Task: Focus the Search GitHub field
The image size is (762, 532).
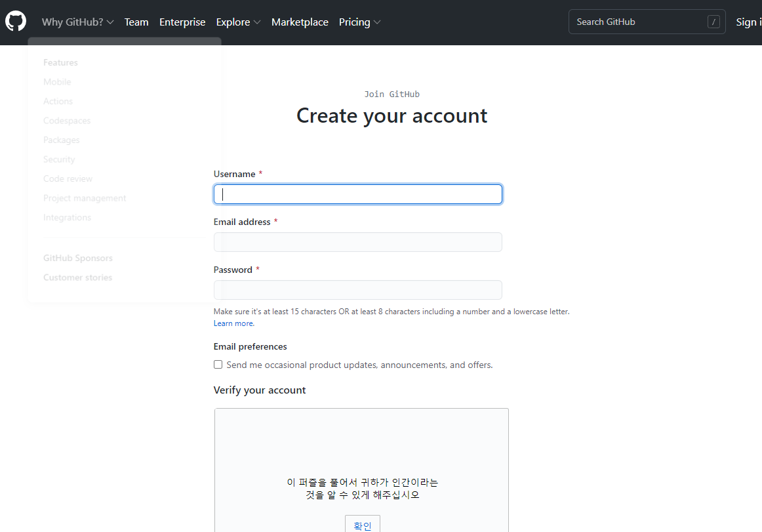Action: pyautogui.click(x=647, y=22)
